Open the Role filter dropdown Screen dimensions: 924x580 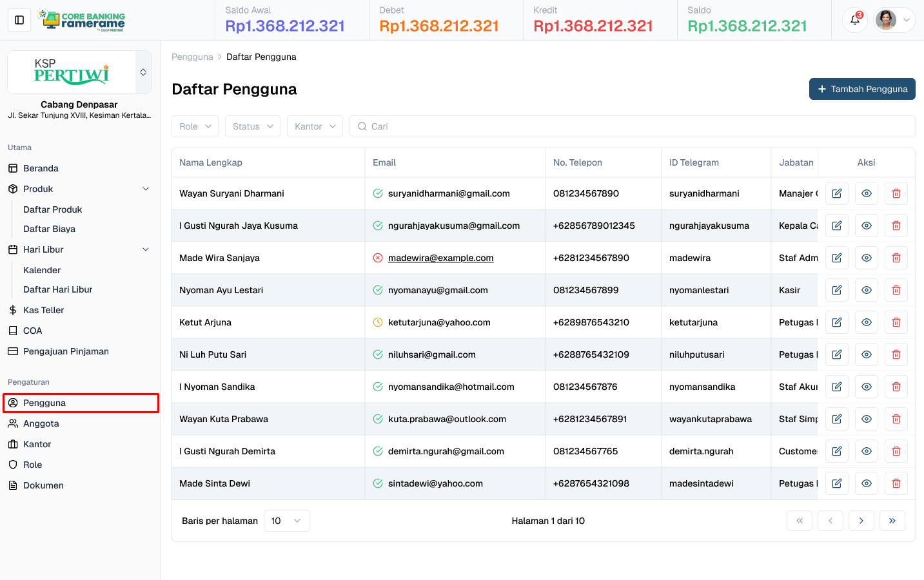[x=195, y=126]
